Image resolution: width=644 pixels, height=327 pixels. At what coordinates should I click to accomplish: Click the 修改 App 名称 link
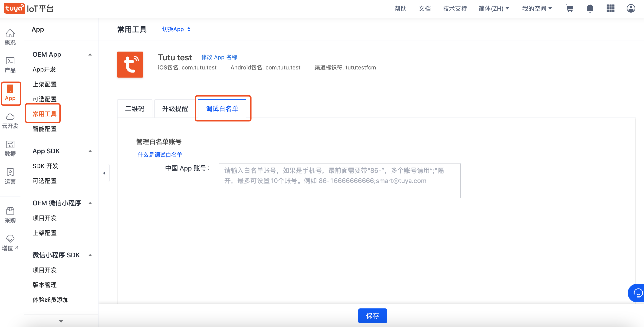click(x=219, y=57)
